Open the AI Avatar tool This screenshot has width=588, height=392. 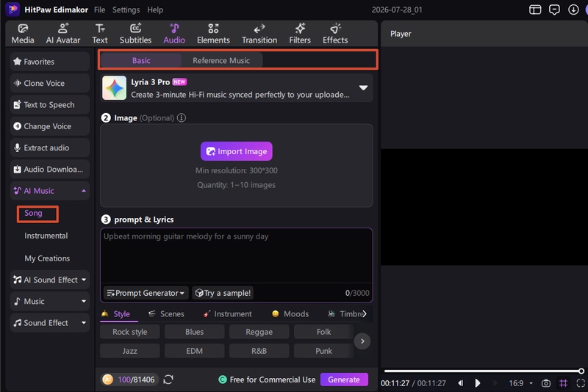click(x=63, y=34)
